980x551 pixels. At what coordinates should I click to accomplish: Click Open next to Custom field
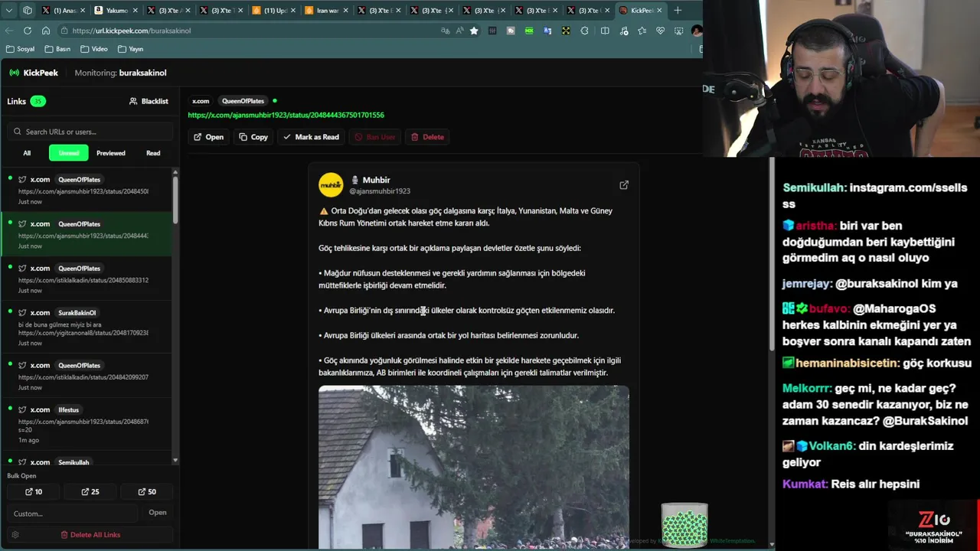pyautogui.click(x=158, y=513)
